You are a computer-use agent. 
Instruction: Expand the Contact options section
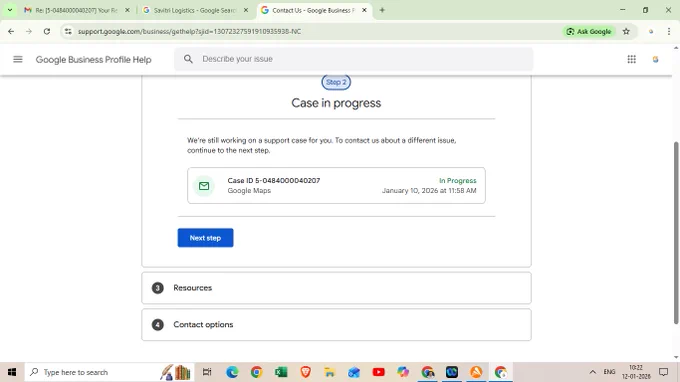click(x=336, y=324)
